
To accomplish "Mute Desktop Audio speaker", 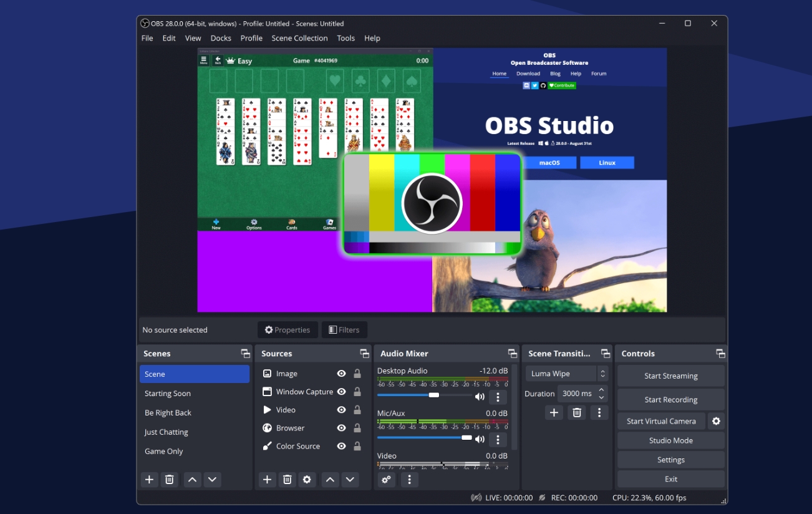I will (480, 397).
